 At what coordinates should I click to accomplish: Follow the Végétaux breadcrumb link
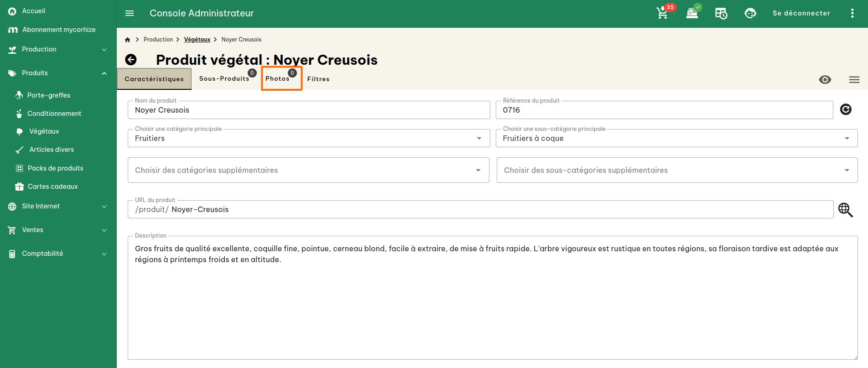tap(197, 40)
